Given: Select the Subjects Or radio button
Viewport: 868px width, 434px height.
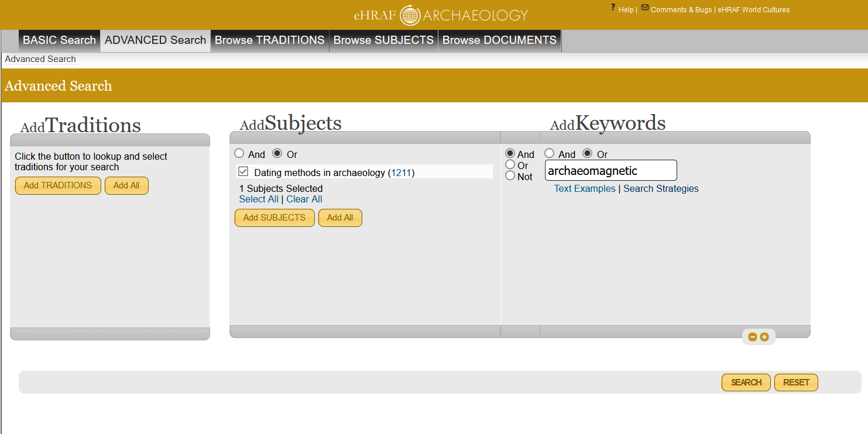Looking at the screenshot, I should click(277, 153).
